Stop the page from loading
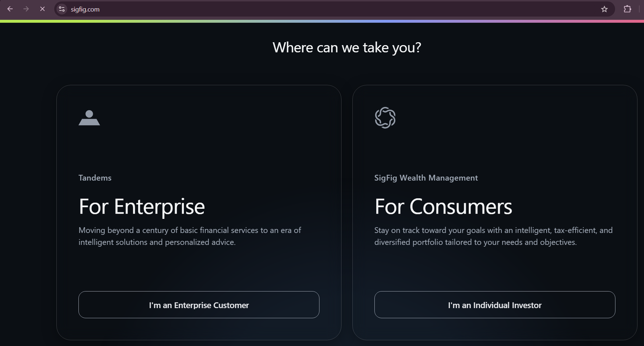Viewport: 644px width, 346px height. tap(42, 9)
